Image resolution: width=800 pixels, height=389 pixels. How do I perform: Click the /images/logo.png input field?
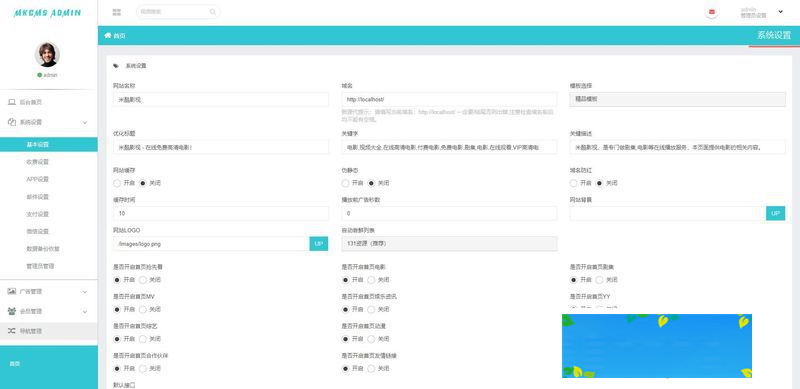pos(211,244)
